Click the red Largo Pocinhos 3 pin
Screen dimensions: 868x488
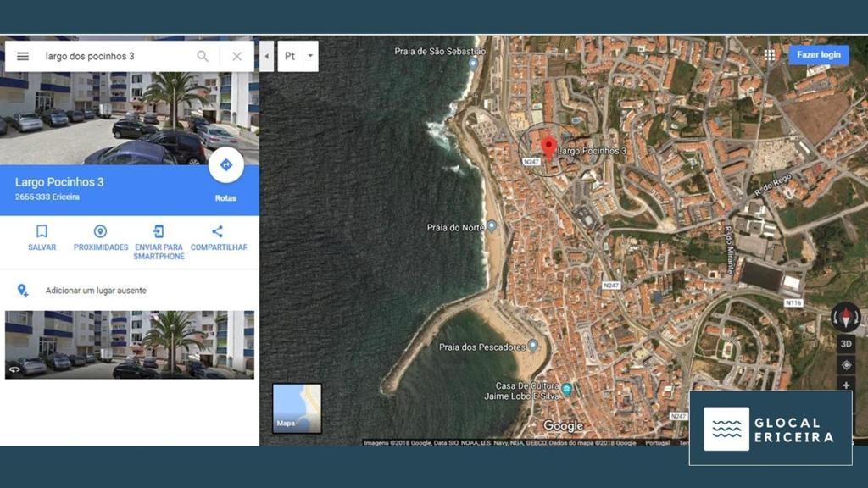point(548,148)
